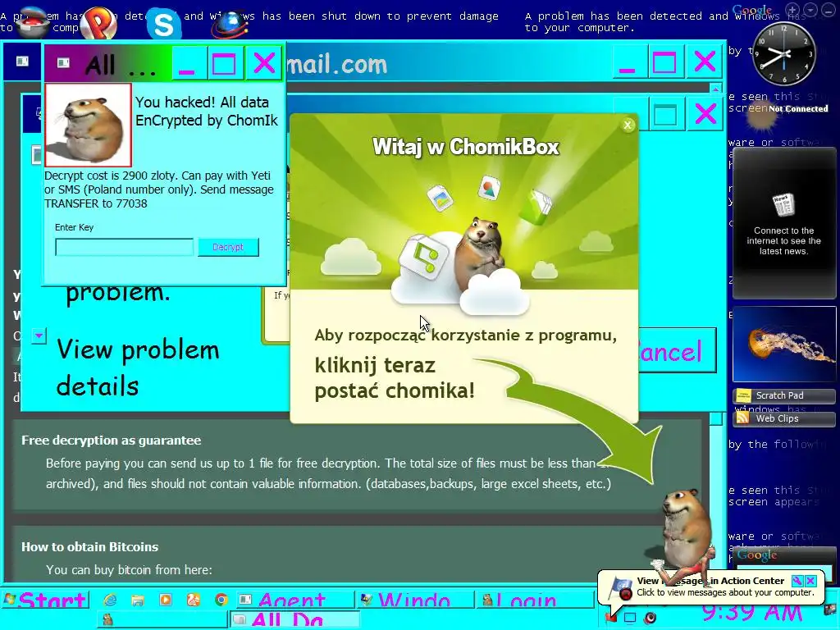Viewport: 840px width, 630px height.
Task: Open the red P desktop icon
Action: coord(99,24)
